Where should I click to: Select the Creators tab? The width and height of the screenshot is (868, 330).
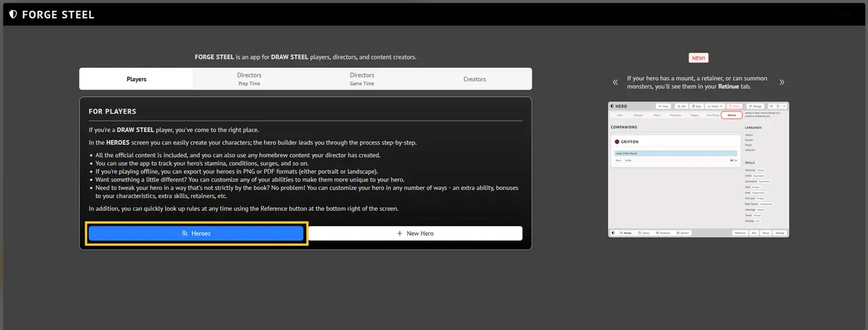pos(475,79)
